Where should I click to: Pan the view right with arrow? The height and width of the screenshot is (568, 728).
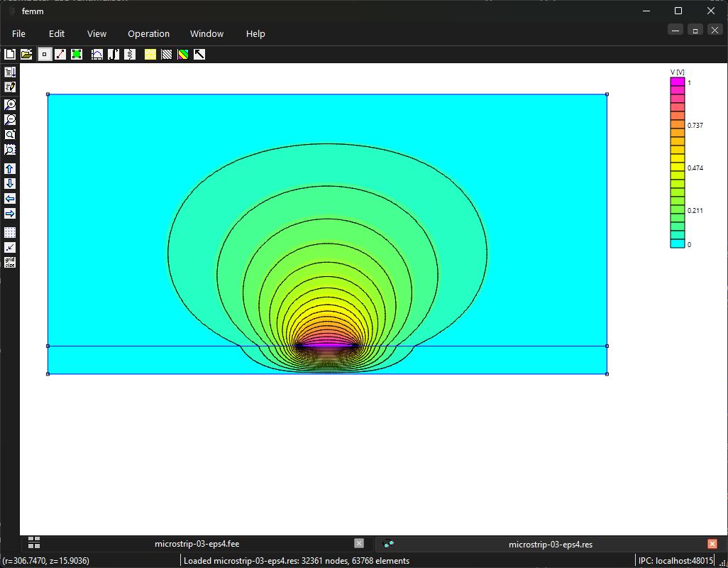coord(10,213)
